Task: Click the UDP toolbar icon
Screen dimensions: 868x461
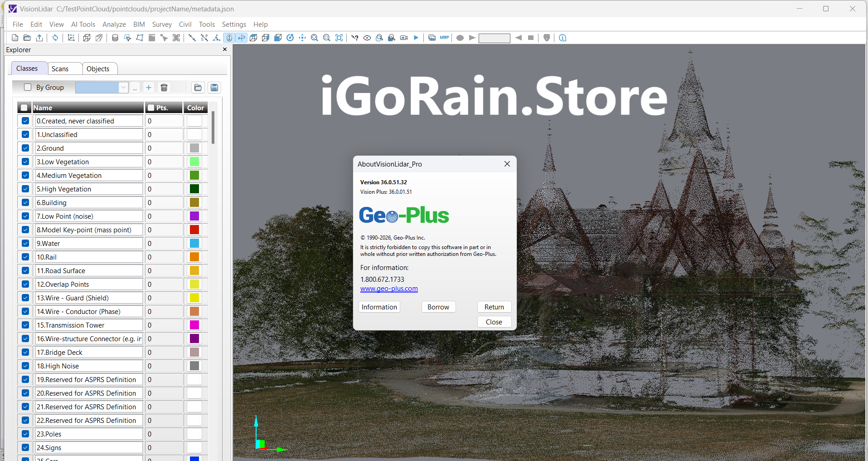Action: (x=445, y=38)
